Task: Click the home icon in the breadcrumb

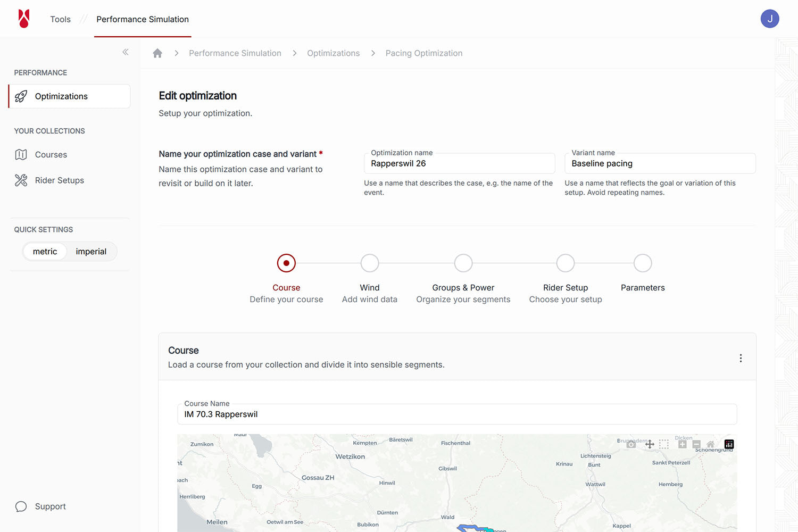Action: pos(157,53)
